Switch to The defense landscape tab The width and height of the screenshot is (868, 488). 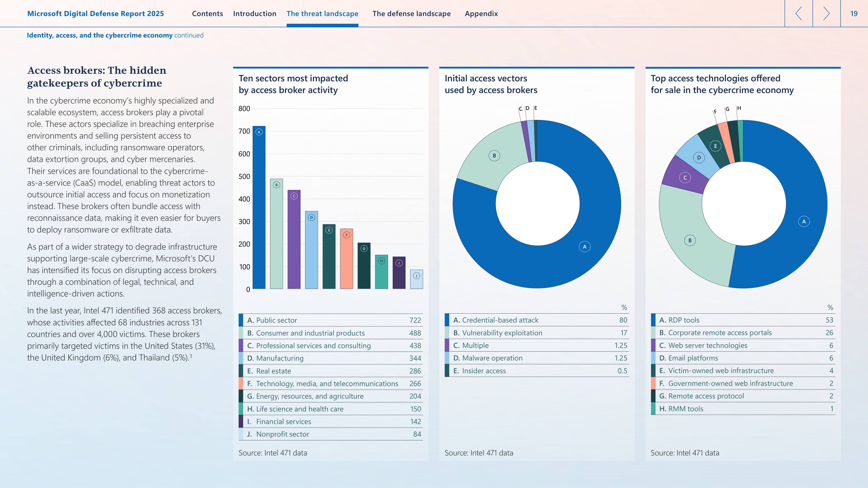411,14
